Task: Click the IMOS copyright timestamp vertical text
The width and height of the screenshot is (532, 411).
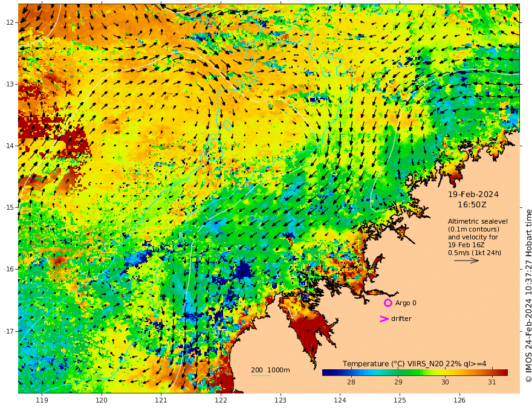Action: tap(528, 296)
